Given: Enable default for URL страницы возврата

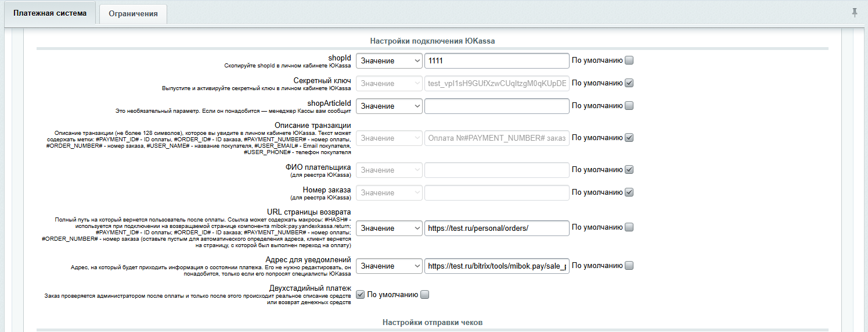Looking at the screenshot, I should tap(629, 227).
